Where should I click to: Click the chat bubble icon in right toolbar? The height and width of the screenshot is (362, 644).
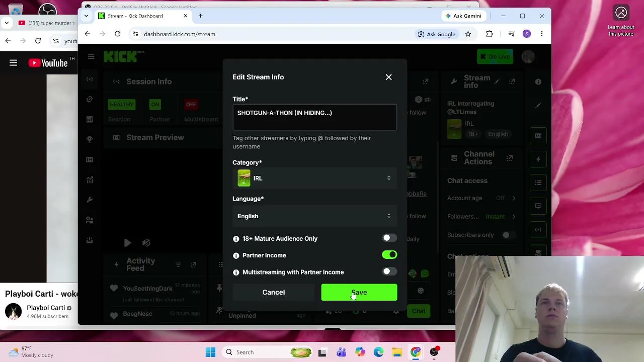point(538,206)
